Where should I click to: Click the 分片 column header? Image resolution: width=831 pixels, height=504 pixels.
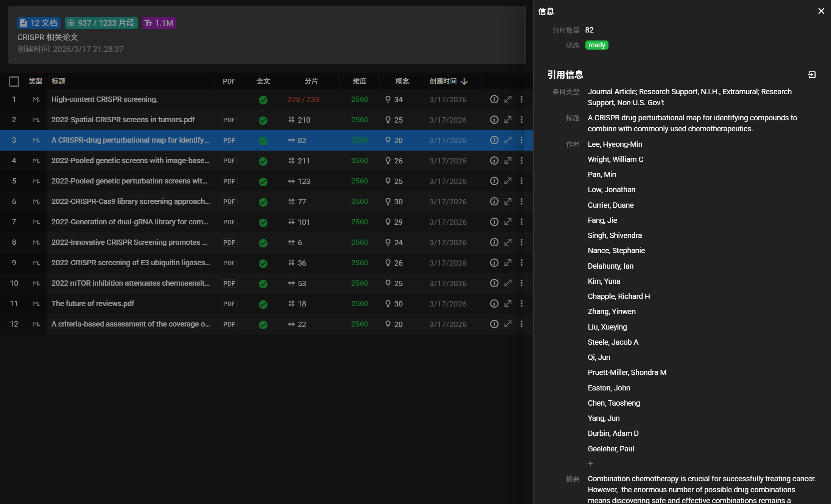[311, 81]
